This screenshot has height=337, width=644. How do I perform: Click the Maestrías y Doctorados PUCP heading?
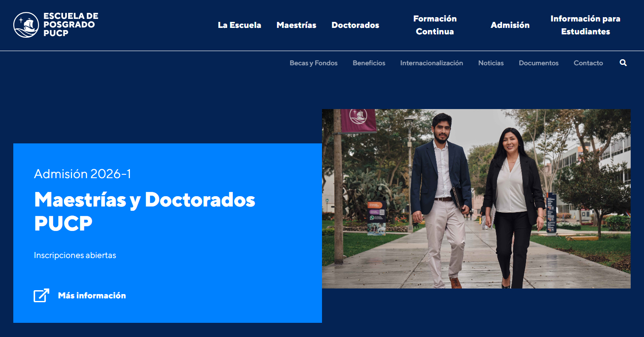pos(144,211)
